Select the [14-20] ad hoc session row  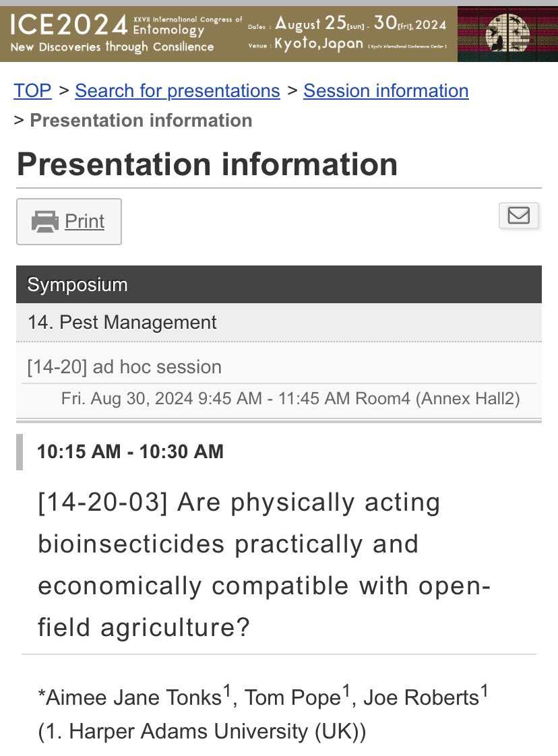[279, 367]
